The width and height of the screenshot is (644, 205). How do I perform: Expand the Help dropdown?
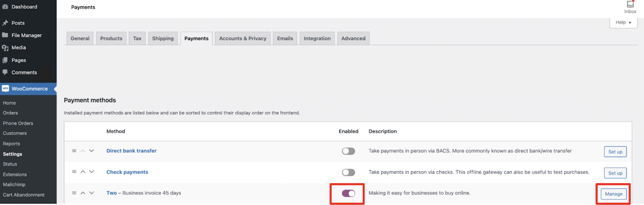pos(623,22)
